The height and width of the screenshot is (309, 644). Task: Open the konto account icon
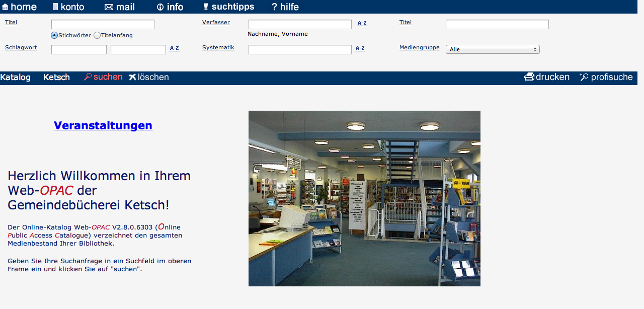(x=55, y=7)
